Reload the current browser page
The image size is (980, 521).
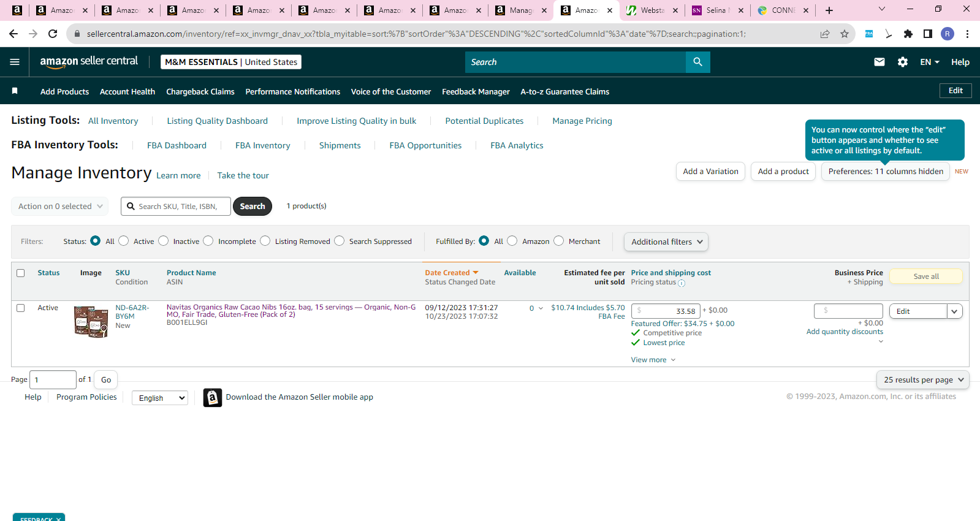tap(53, 34)
